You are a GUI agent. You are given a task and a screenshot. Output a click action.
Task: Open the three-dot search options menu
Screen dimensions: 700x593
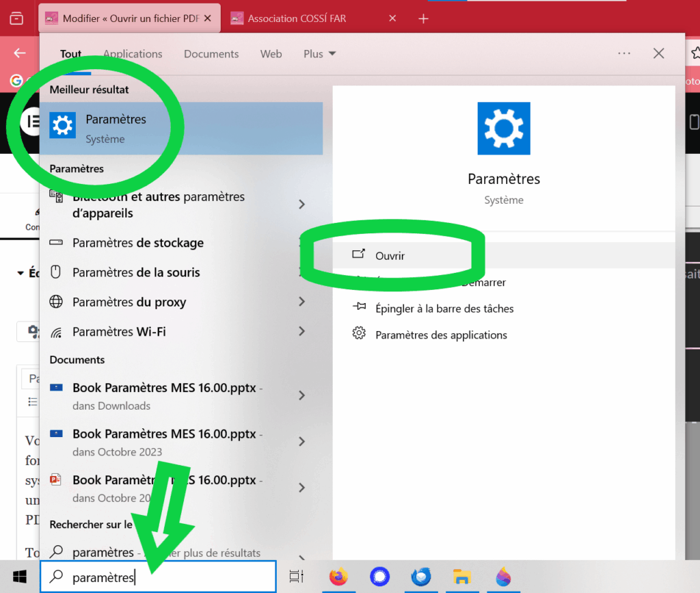click(x=623, y=53)
